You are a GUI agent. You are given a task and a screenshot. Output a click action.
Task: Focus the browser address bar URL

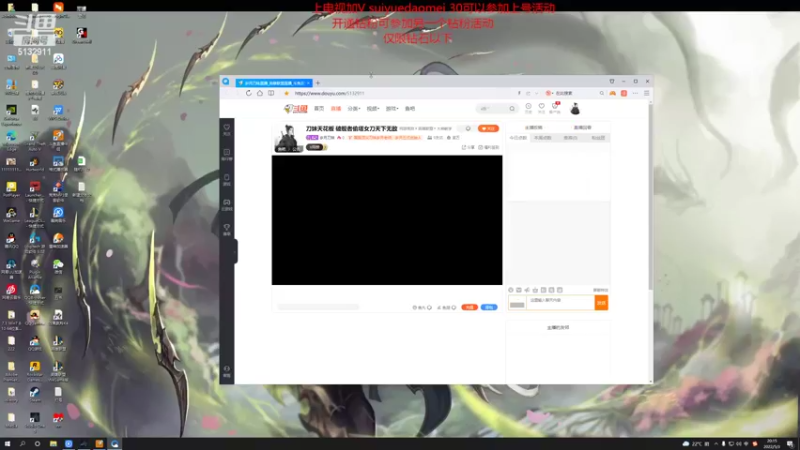(x=329, y=93)
